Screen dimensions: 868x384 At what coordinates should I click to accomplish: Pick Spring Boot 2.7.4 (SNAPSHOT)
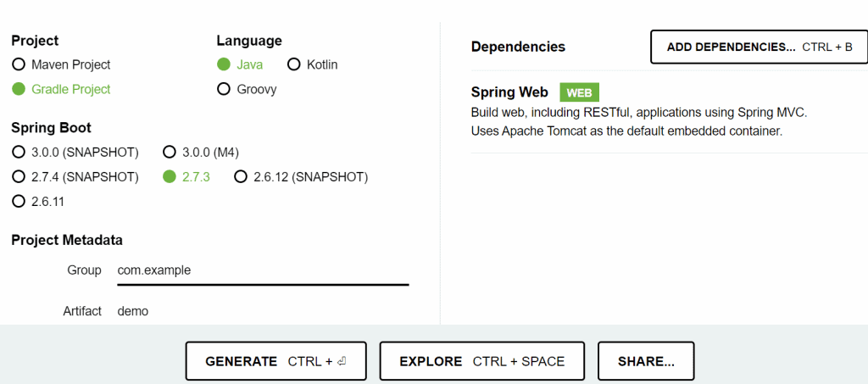coord(19,177)
